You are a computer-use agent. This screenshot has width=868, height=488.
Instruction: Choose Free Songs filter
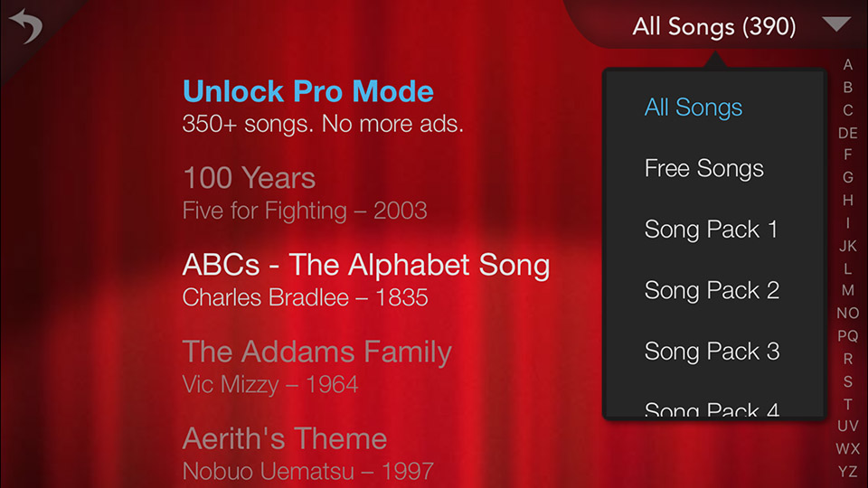click(703, 168)
